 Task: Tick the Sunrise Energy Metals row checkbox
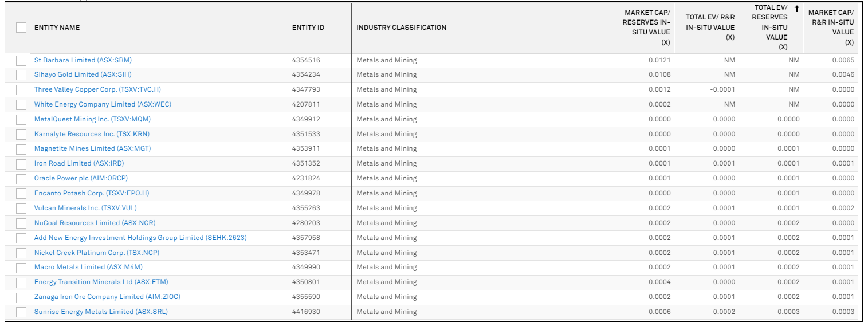click(x=21, y=312)
